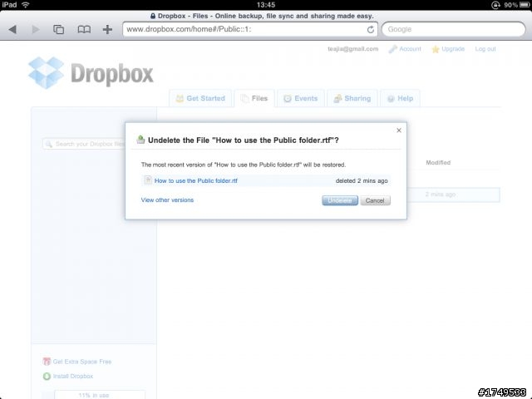
Task: Click the teajia@gmail.com account email
Action: (x=352, y=49)
